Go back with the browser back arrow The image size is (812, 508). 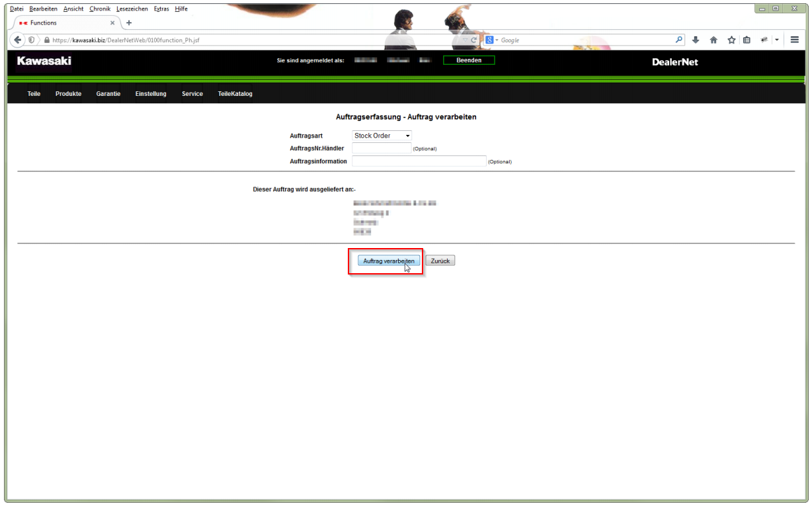pyautogui.click(x=18, y=40)
